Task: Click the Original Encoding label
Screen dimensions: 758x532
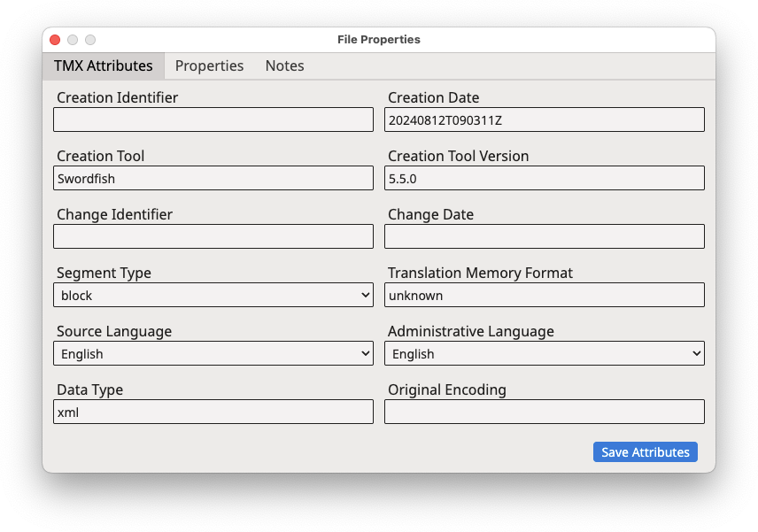Action: coord(447,390)
